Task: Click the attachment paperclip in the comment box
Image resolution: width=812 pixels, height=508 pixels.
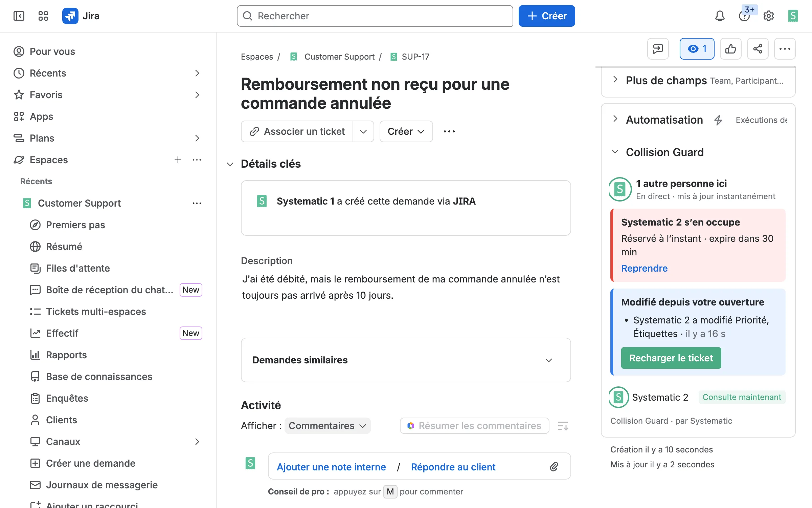Action: (x=554, y=467)
